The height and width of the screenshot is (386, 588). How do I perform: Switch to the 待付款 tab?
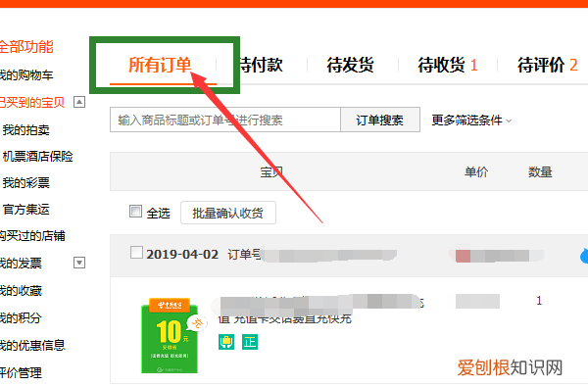[262, 65]
